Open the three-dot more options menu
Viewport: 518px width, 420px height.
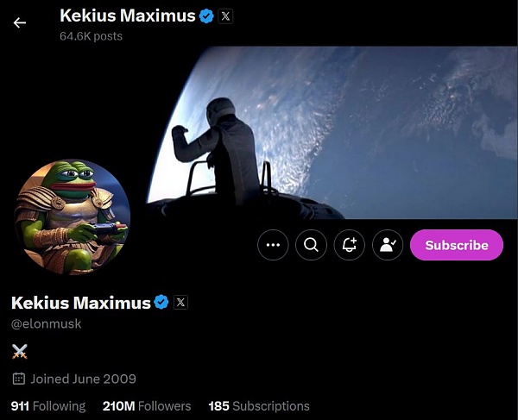(273, 245)
